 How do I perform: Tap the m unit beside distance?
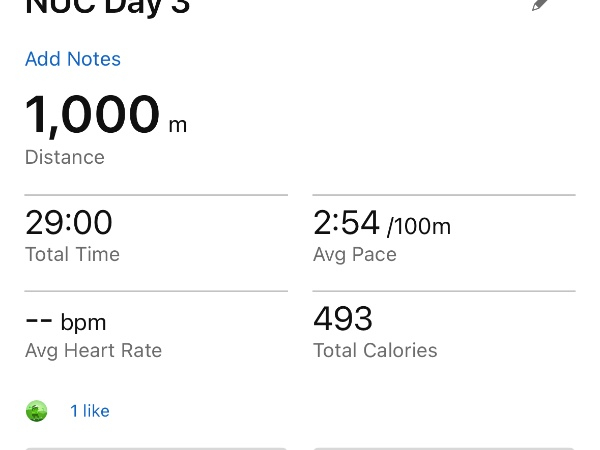point(177,125)
